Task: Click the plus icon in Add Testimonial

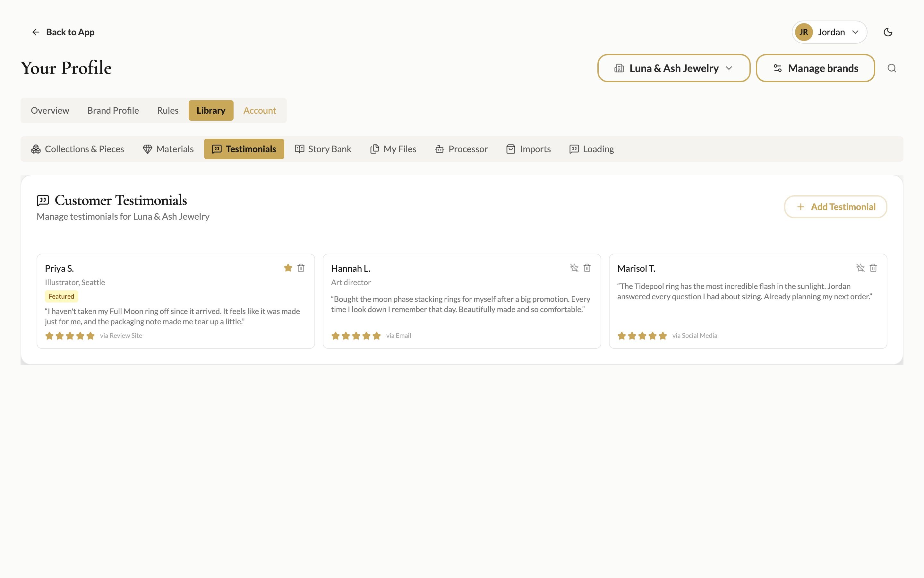Action: point(801,207)
